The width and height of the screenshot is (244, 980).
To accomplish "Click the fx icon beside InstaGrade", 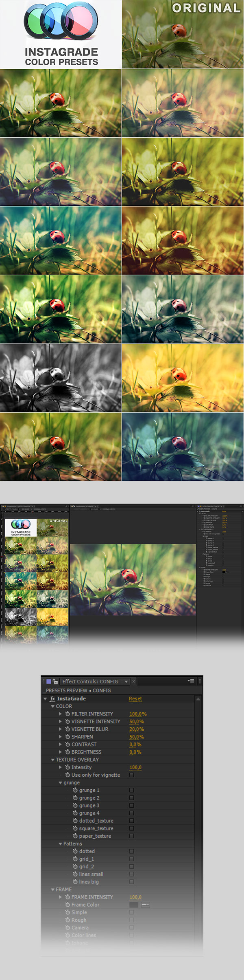I will click(x=52, y=698).
